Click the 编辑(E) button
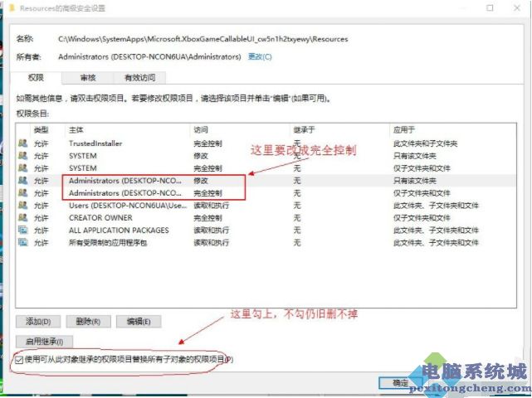This screenshot has width=532, height=398. click(x=139, y=322)
